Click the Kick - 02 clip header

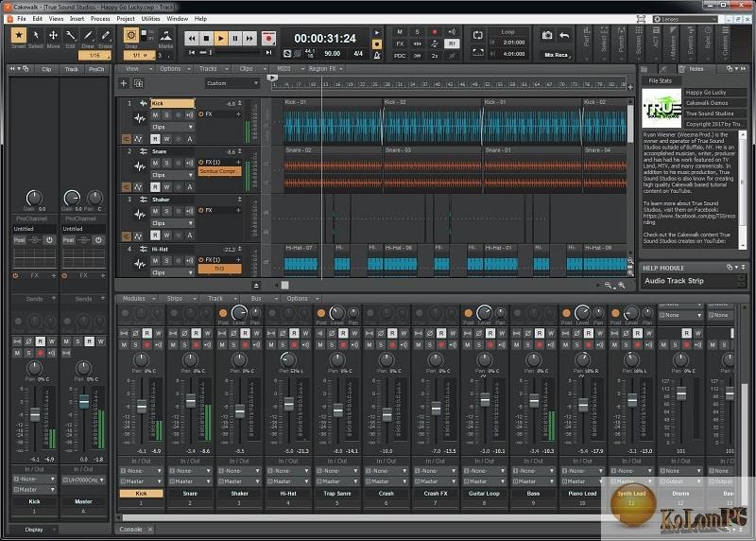[x=433, y=102]
